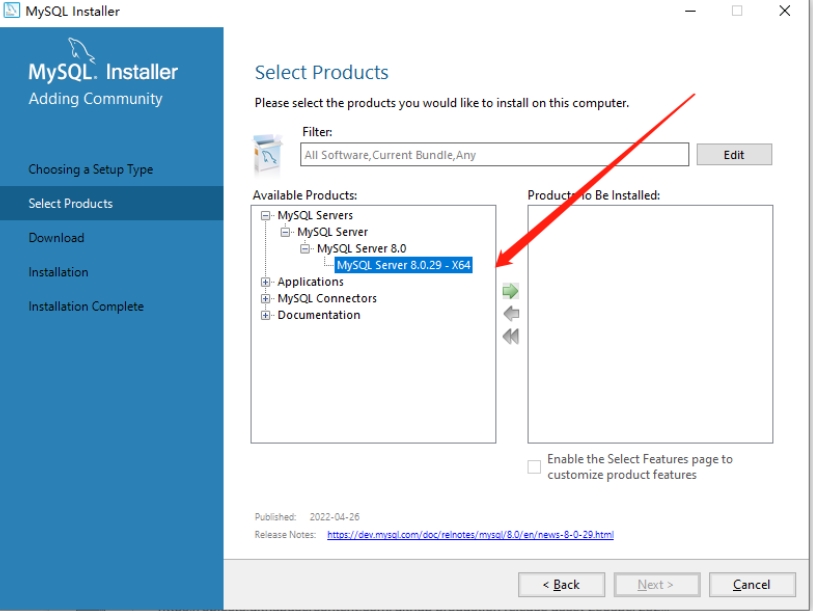The image size is (813, 611).
Task: Expand the MySQL Connectors tree node
Action: [x=266, y=299]
